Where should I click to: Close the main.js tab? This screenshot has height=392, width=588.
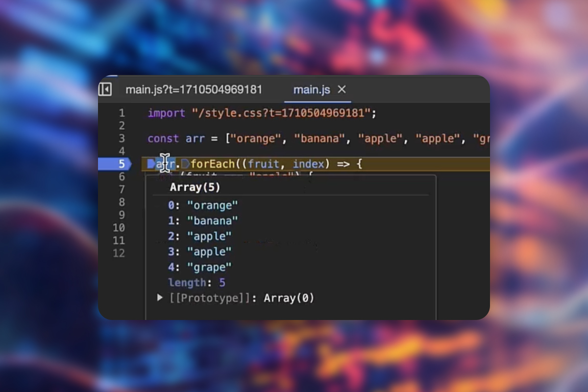click(x=342, y=90)
